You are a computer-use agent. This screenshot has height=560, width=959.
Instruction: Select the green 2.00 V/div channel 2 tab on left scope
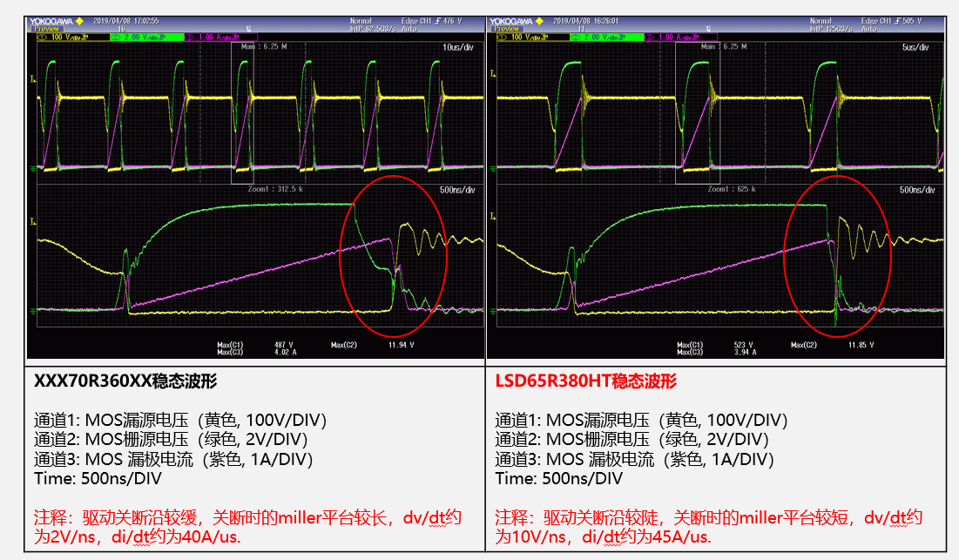[x=147, y=37]
